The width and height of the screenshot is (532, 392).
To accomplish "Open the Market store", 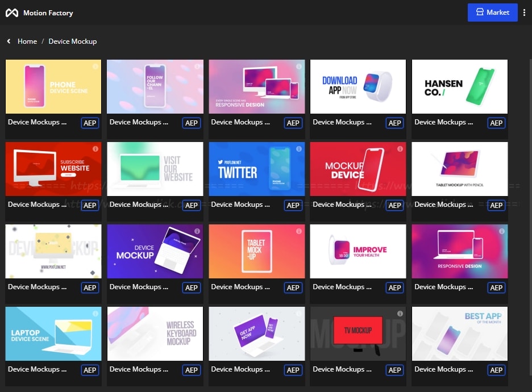I will click(x=492, y=12).
